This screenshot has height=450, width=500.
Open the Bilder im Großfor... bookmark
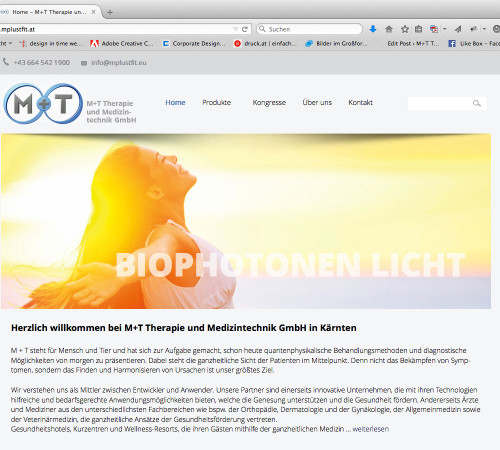(337, 44)
